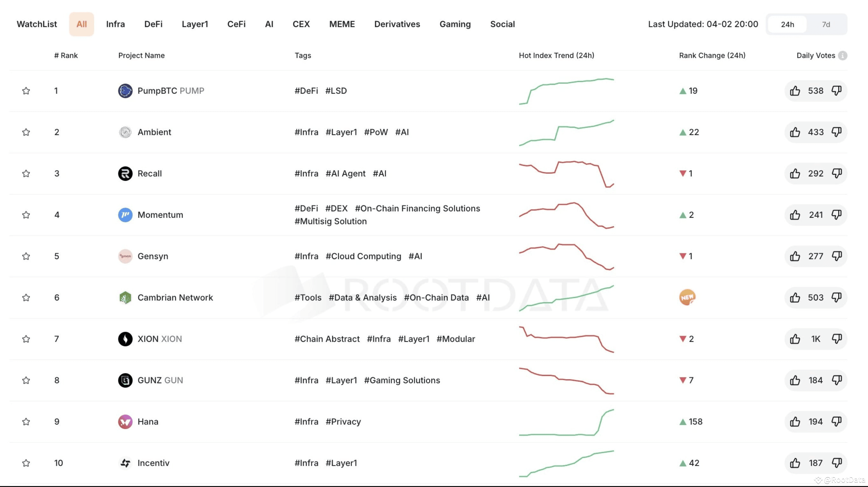Open the MEME category tab
The width and height of the screenshot is (868, 487).
point(342,24)
